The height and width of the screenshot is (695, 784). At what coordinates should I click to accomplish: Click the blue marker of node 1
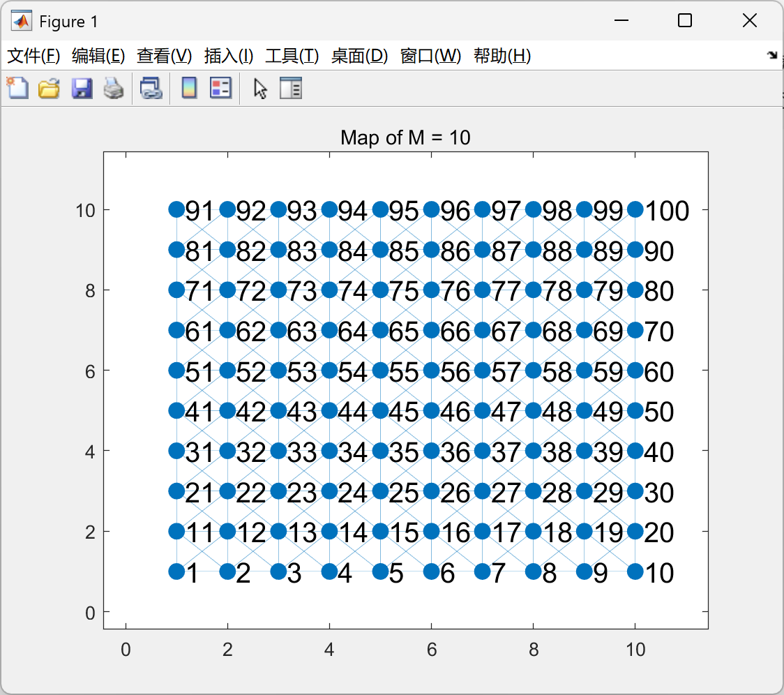point(176,571)
